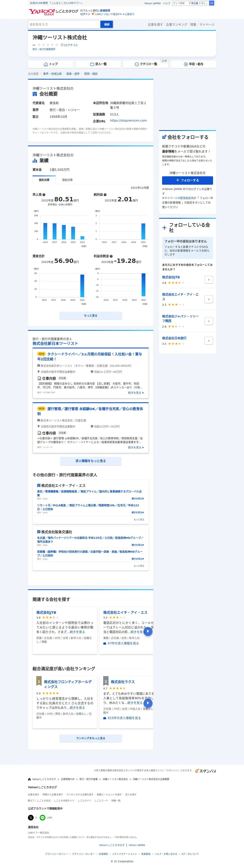Open the LINE official account icon

[42, 817]
